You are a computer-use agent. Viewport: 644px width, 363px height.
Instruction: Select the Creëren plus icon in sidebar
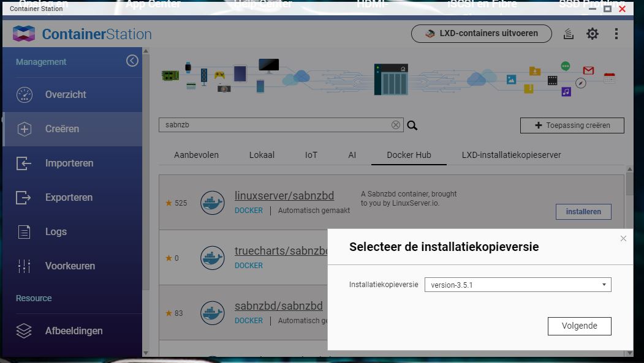point(23,129)
